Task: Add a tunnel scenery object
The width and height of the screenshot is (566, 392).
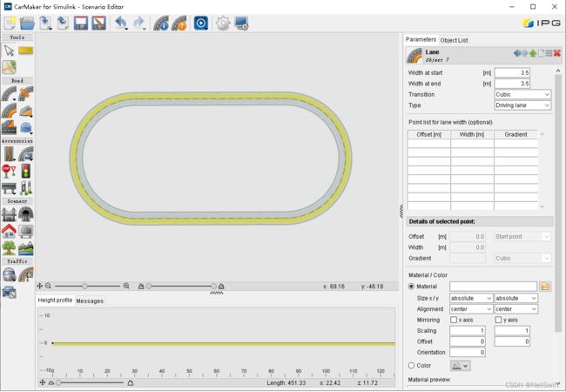Action: tap(26, 214)
